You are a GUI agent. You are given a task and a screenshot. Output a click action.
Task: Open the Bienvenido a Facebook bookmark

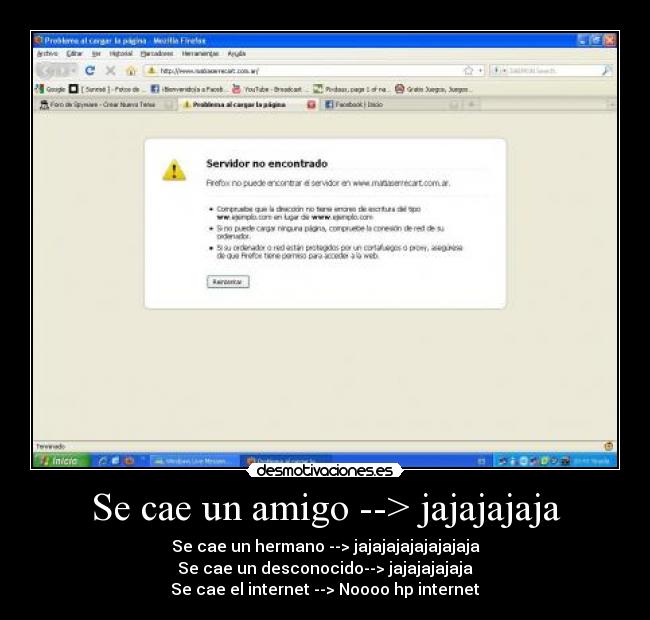(x=187, y=89)
